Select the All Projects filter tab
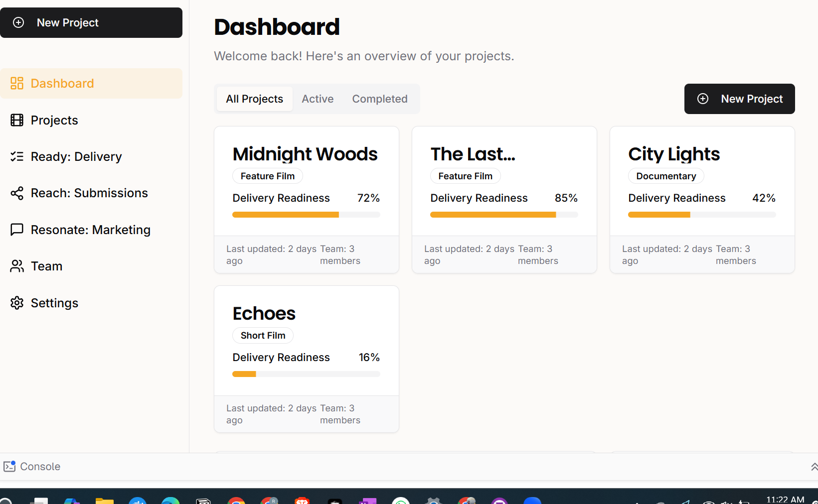Viewport: 818px width, 504px height. coord(254,99)
